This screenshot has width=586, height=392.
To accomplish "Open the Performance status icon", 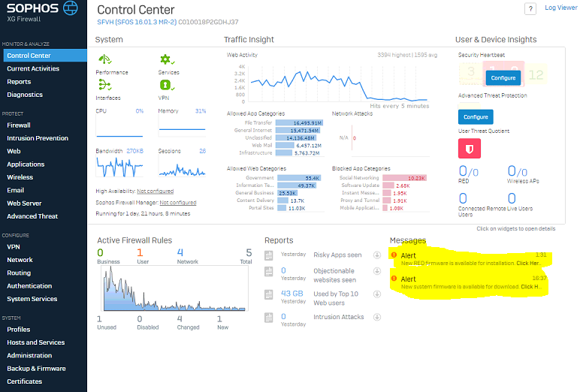I will pyautogui.click(x=105, y=60).
